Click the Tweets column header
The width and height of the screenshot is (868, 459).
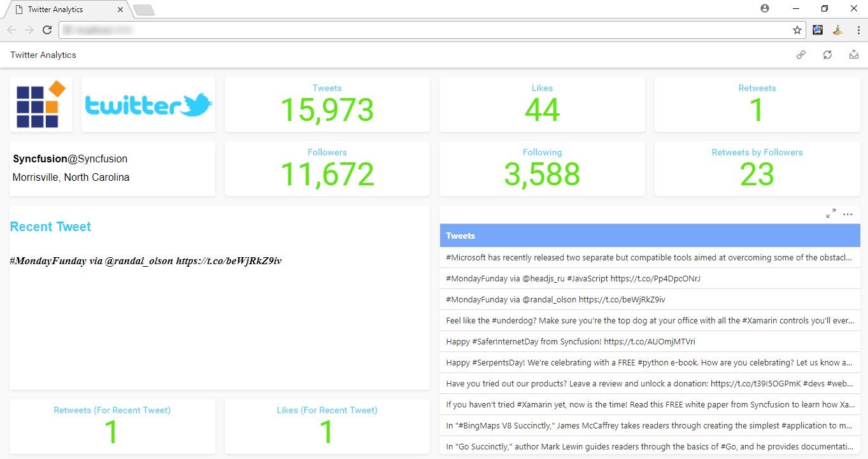click(650, 236)
